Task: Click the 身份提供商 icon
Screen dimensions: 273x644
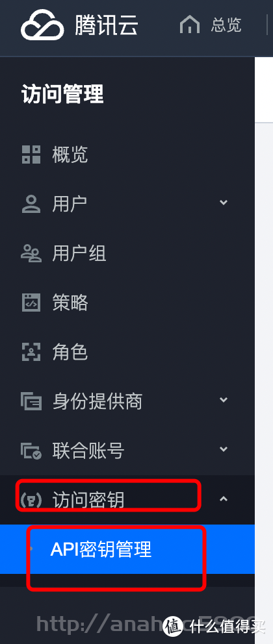Action: click(x=31, y=401)
